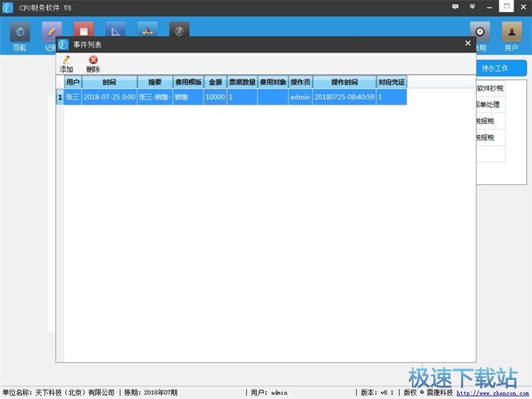
Task: Click 添加 to add an event
Action: [66, 64]
